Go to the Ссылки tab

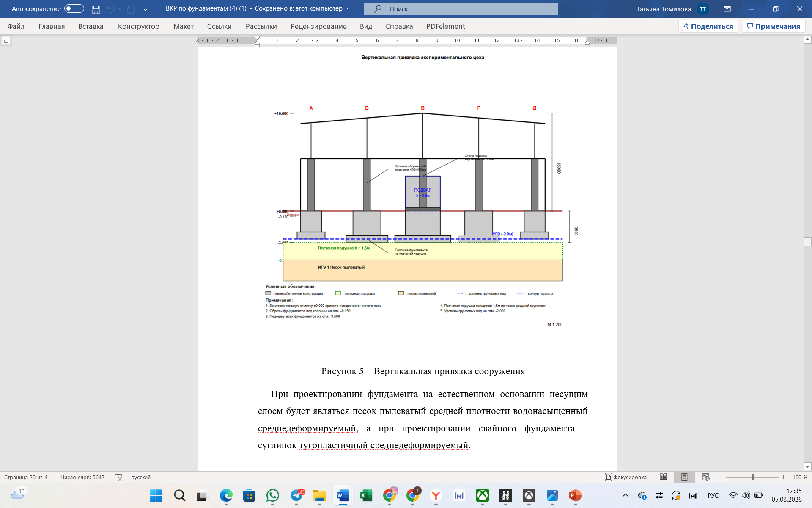click(219, 26)
